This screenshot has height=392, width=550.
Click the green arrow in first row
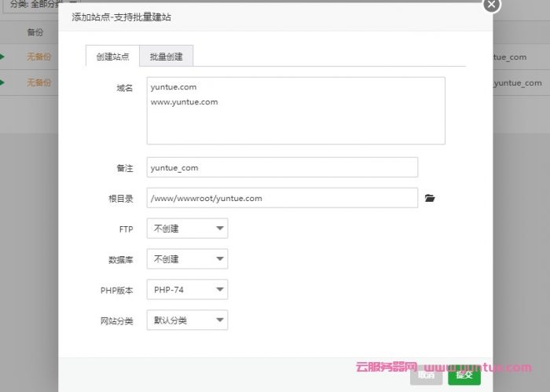point(2,57)
